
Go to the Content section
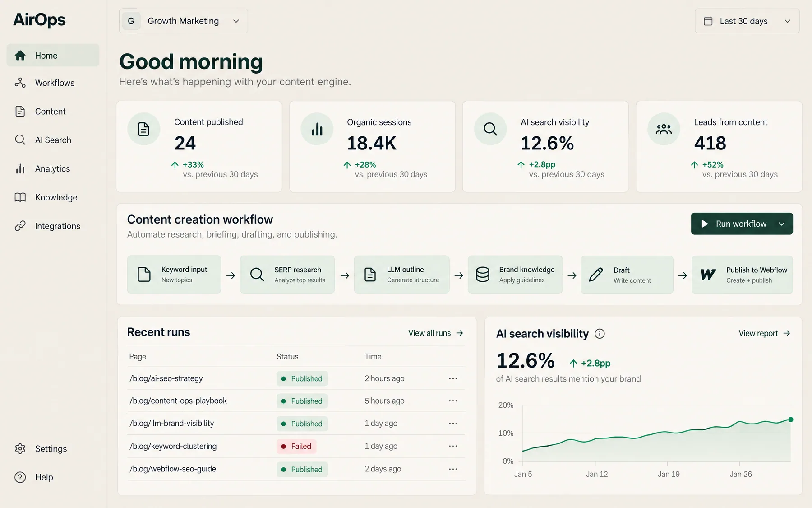[53, 112]
